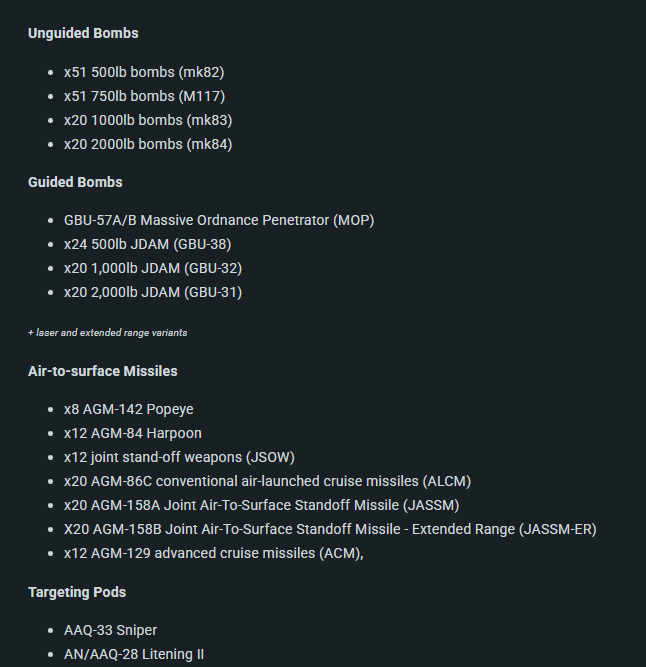Screen dimensions: 646x667
Task: Select the x51 750lb bombs (M117) line
Action: (144, 96)
